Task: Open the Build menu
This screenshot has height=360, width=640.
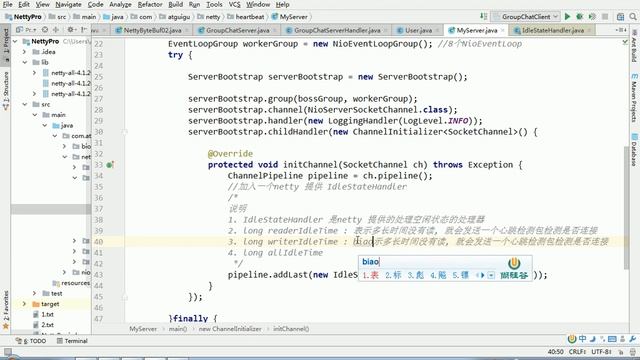Action: [x=176, y=4]
